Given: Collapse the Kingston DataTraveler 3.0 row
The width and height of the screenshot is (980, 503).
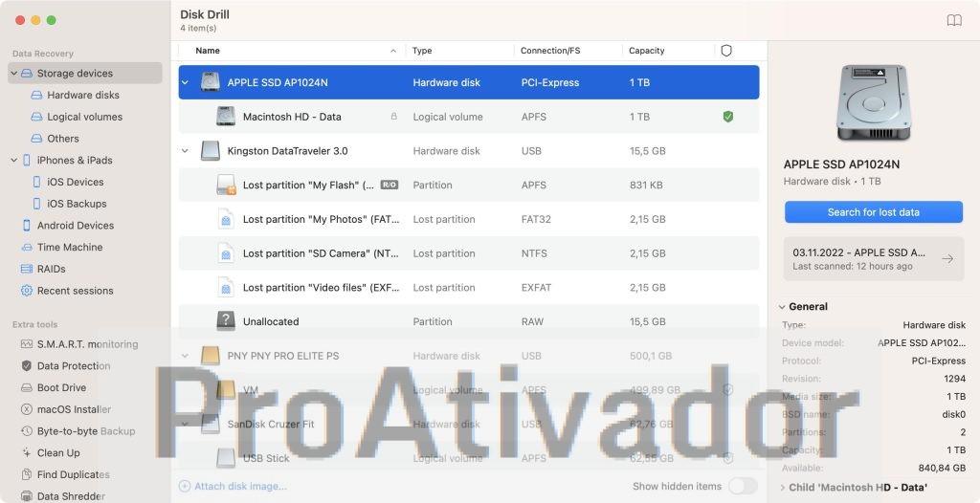Looking at the screenshot, I should pyautogui.click(x=185, y=150).
